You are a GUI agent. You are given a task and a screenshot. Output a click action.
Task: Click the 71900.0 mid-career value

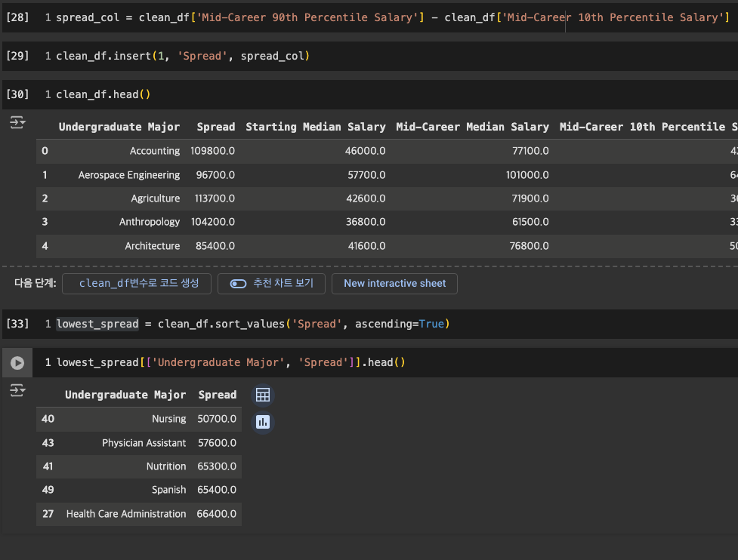[530, 198]
